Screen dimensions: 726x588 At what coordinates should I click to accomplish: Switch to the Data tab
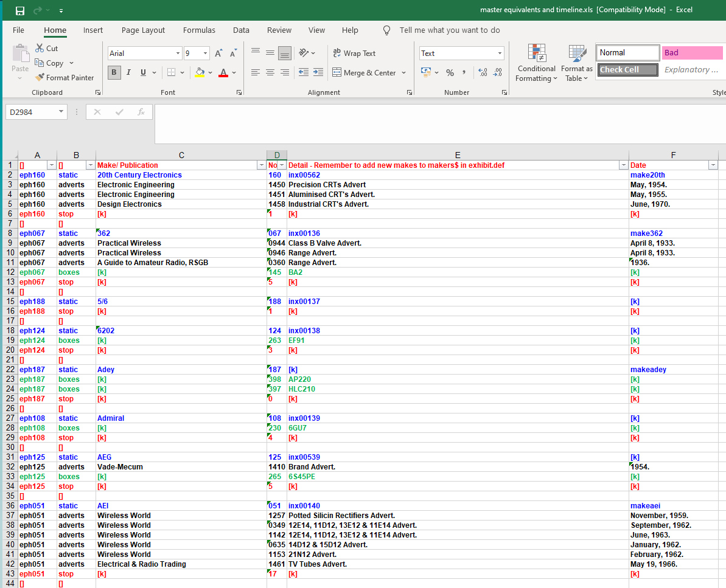[x=241, y=30]
